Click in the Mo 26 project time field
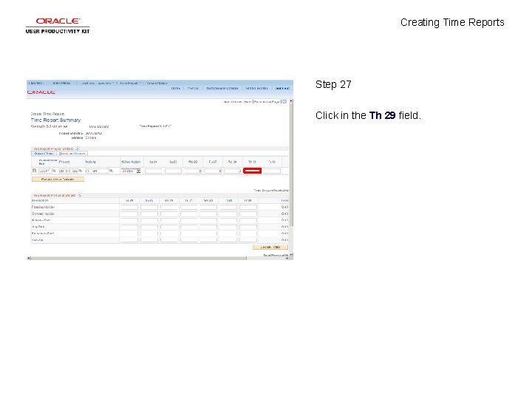532x399 pixels. coord(193,171)
